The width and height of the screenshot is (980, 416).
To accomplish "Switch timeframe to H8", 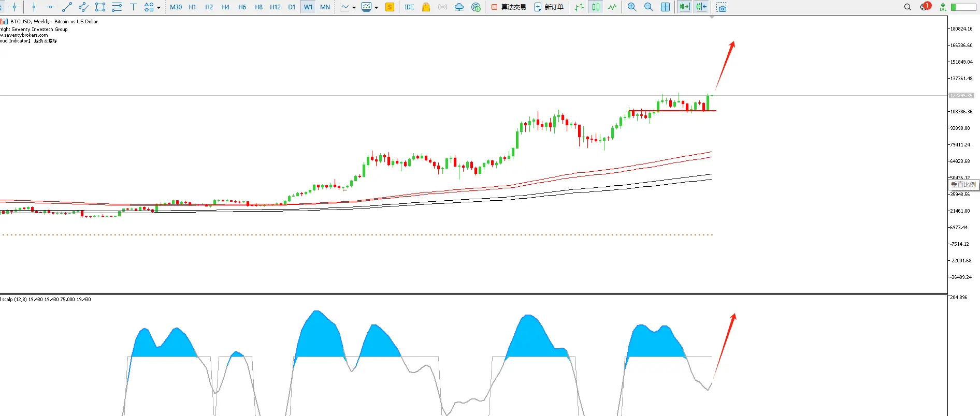I will [259, 7].
